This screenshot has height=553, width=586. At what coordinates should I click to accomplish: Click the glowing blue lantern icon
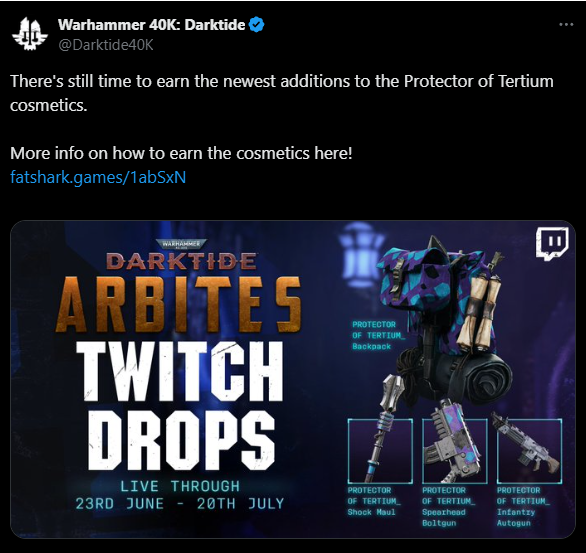point(358,254)
